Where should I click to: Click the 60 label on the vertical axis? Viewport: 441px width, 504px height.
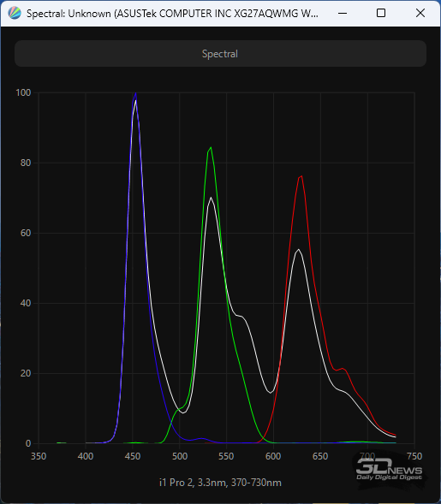pyautogui.click(x=26, y=233)
